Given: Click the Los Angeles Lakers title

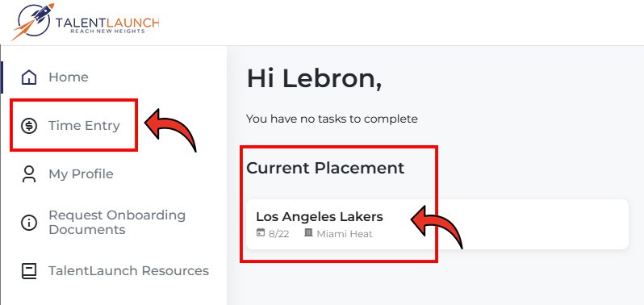Looking at the screenshot, I should [320, 217].
